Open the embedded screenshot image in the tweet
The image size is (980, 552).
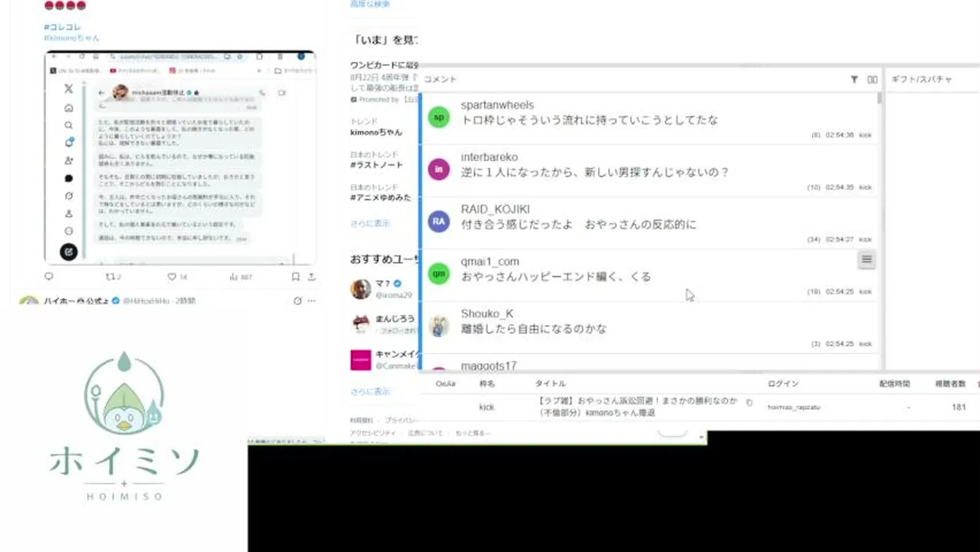(x=179, y=157)
